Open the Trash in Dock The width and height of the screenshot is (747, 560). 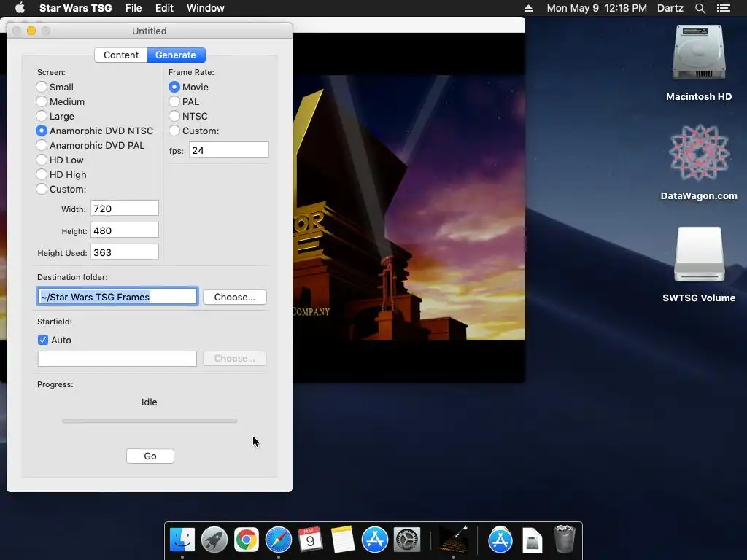(564, 539)
